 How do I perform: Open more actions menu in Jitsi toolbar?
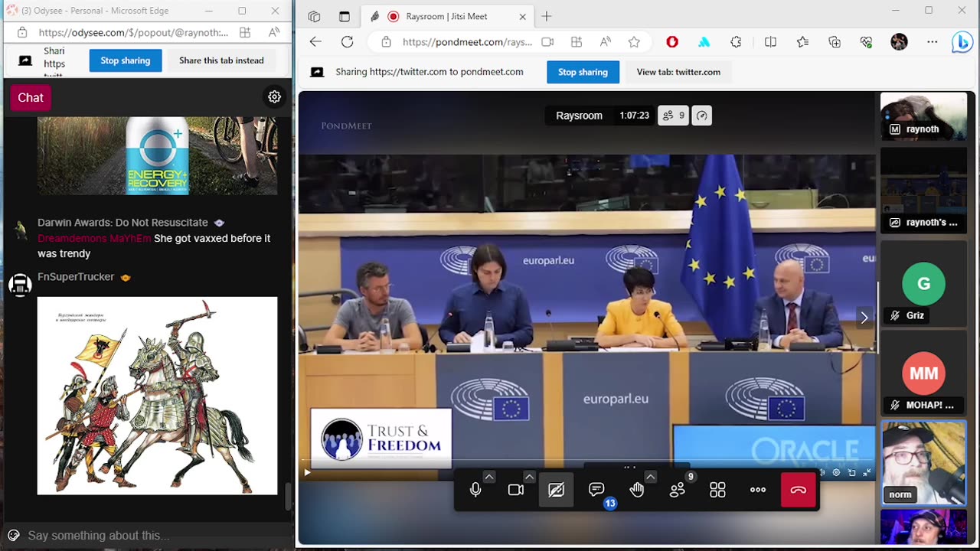point(758,491)
